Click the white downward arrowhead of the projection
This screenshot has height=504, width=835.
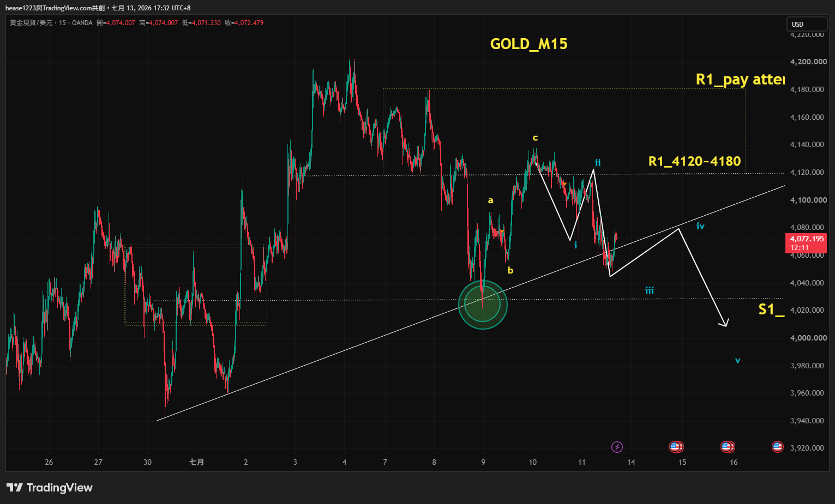(x=724, y=323)
